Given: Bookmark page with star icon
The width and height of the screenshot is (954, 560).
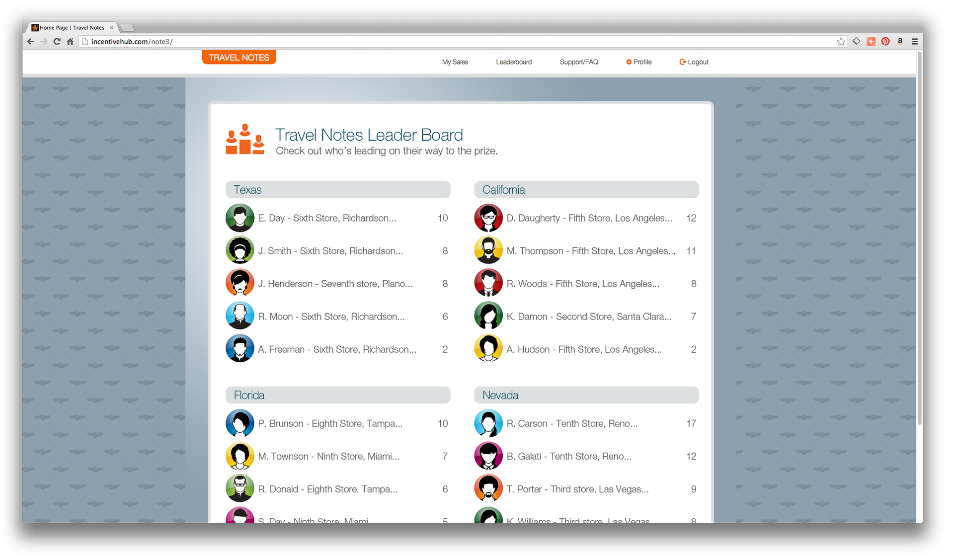Looking at the screenshot, I should tap(841, 42).
